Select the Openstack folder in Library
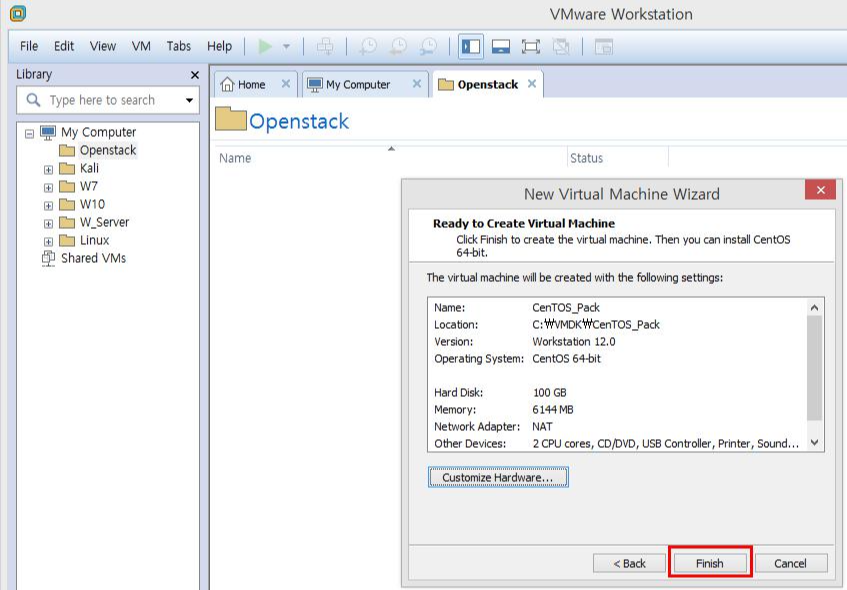 pos(107,150)
